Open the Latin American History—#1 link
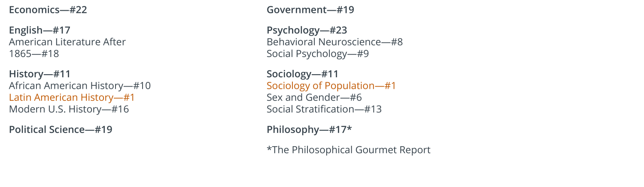 (x=72, y=97)
